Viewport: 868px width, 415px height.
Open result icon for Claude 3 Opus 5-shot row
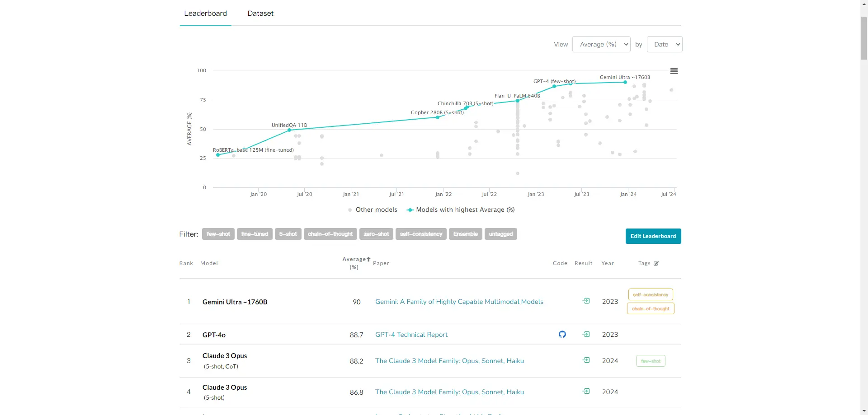[586, 392]
